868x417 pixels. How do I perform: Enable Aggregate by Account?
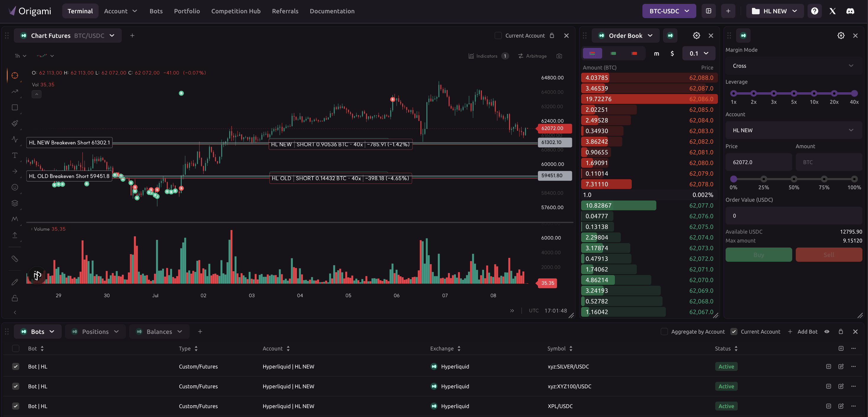(664, 332)
